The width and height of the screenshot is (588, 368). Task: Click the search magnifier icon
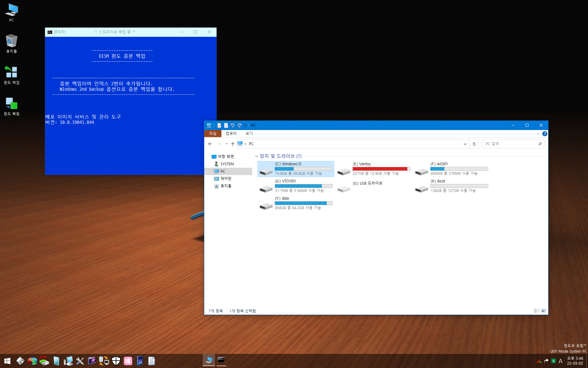[x=540, y=144]
